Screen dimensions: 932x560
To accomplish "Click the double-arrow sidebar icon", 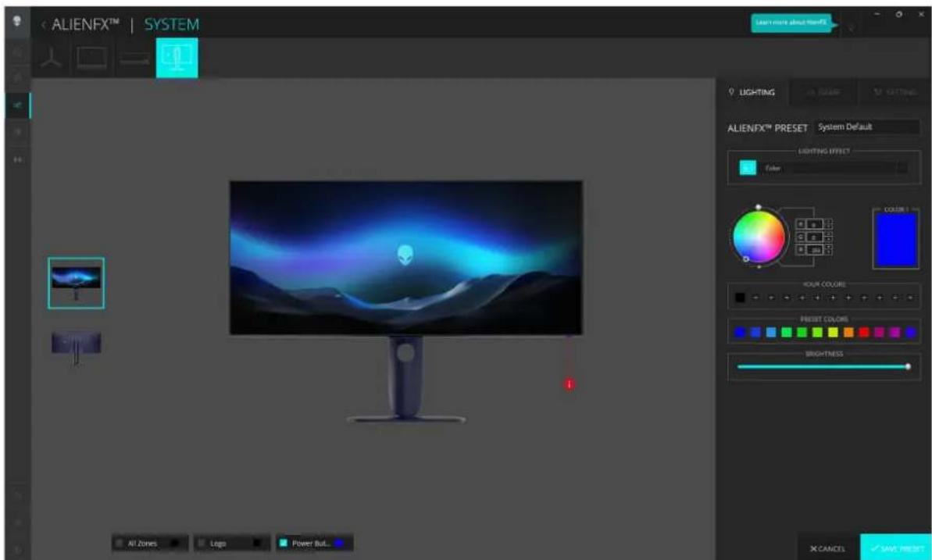I will [x=18, y=159].
